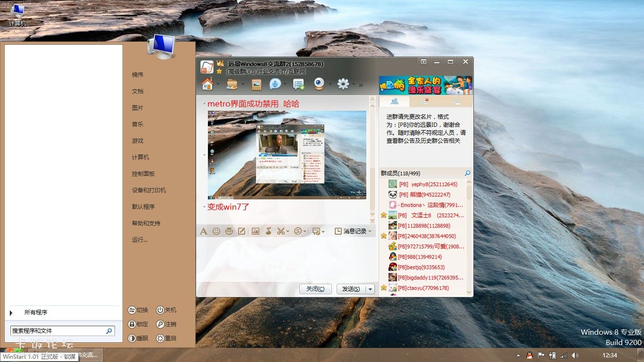Click the 发送(S) send button
Screen dimensions: 644x362
click(351, 289)
